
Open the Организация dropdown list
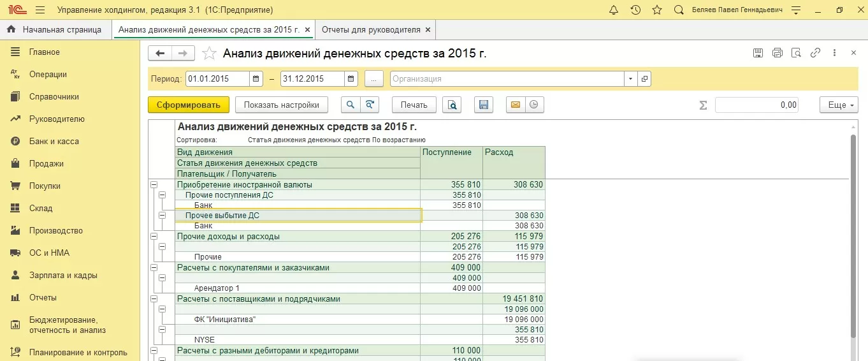click(x=630, y=79)
